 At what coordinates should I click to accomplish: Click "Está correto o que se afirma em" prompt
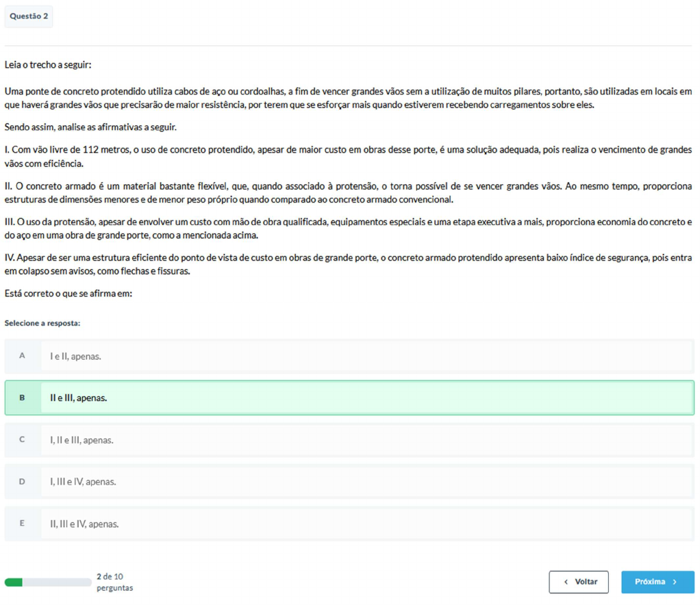[x=68, y=294]
